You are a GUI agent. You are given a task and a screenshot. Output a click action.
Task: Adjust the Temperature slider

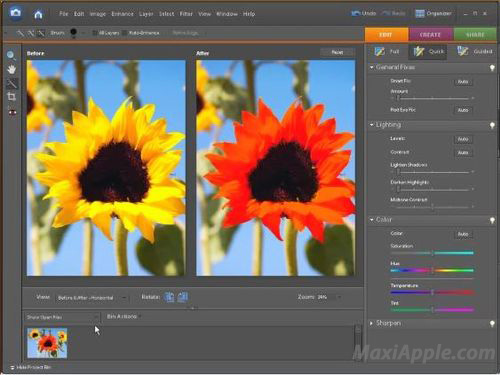[432, 292]
